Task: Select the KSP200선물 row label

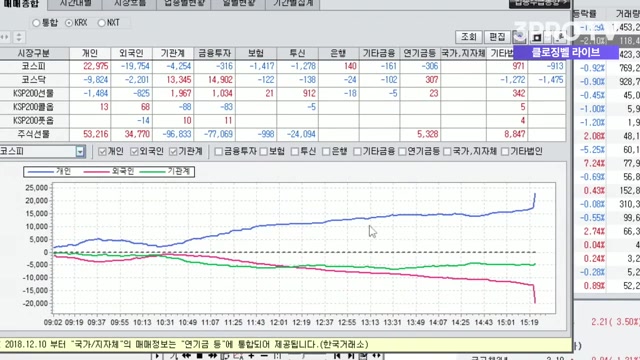Action: click(x=34, y=93)
